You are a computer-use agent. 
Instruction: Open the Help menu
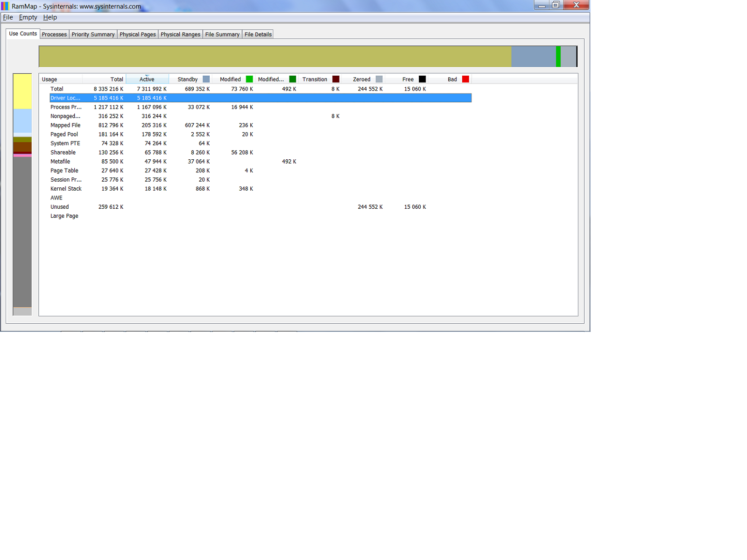(x=50, y=17)
